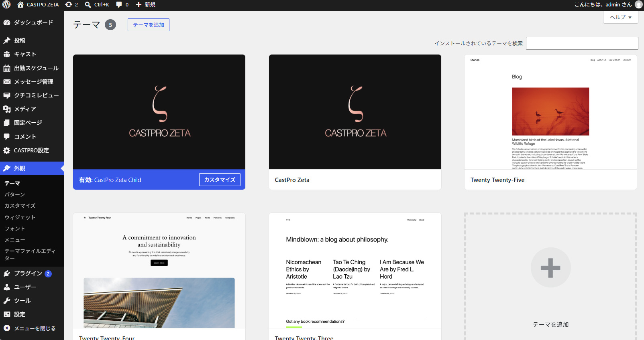Click the 投稿 pushpin icon
644x340 pixels.
[x=7, y=40]
